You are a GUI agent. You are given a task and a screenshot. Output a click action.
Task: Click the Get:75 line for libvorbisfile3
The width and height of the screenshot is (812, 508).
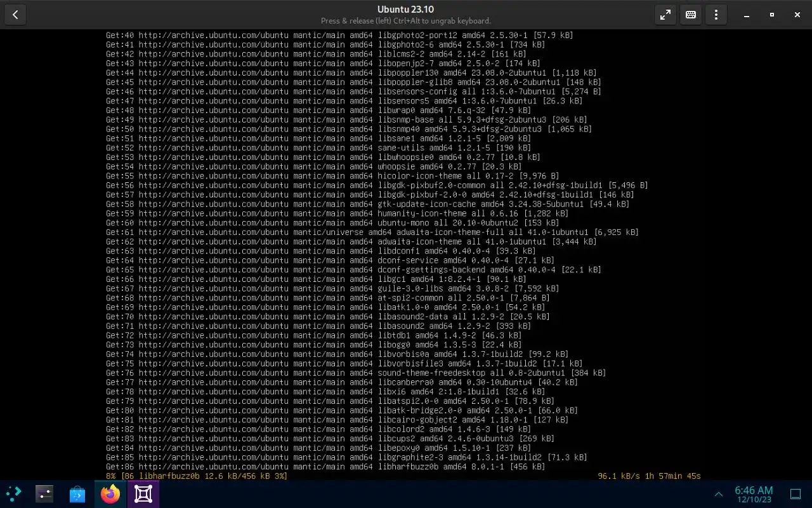click(344, 363)
